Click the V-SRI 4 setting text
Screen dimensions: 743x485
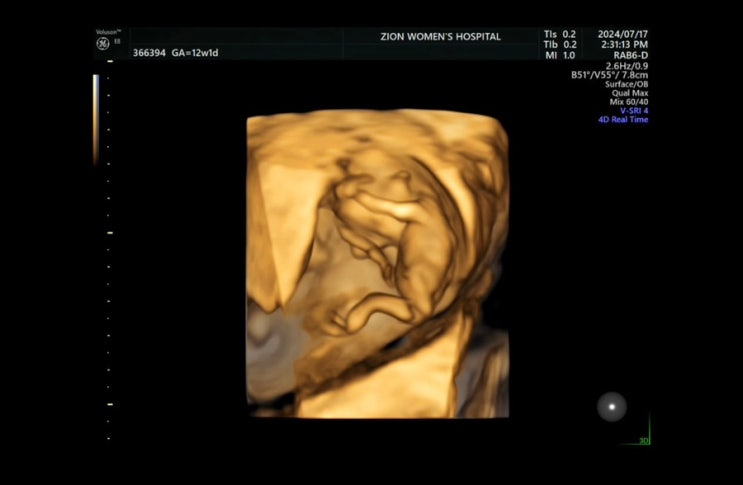(x=634, y=111)
